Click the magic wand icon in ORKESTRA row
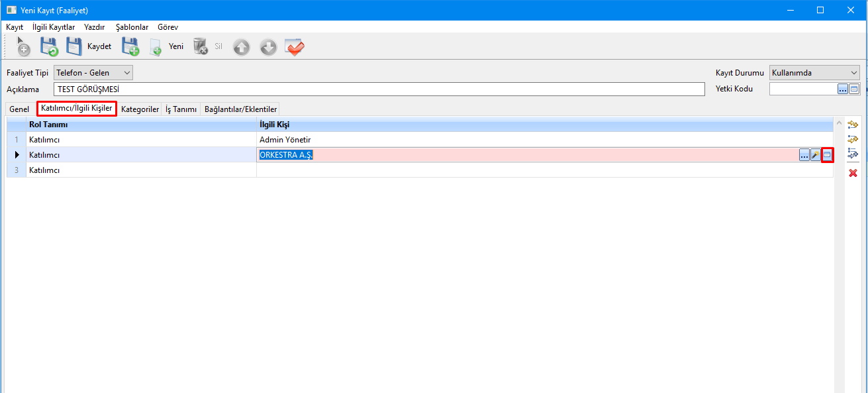 pyautogui.click(x=816, y=155)
